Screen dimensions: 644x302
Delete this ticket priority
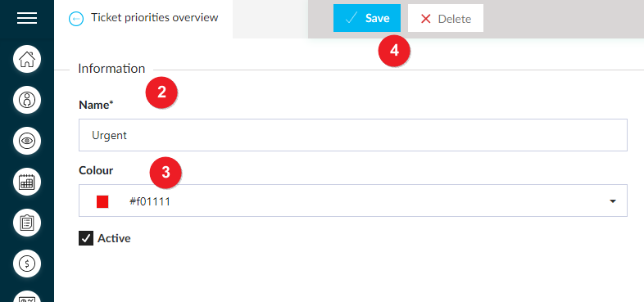446,18
